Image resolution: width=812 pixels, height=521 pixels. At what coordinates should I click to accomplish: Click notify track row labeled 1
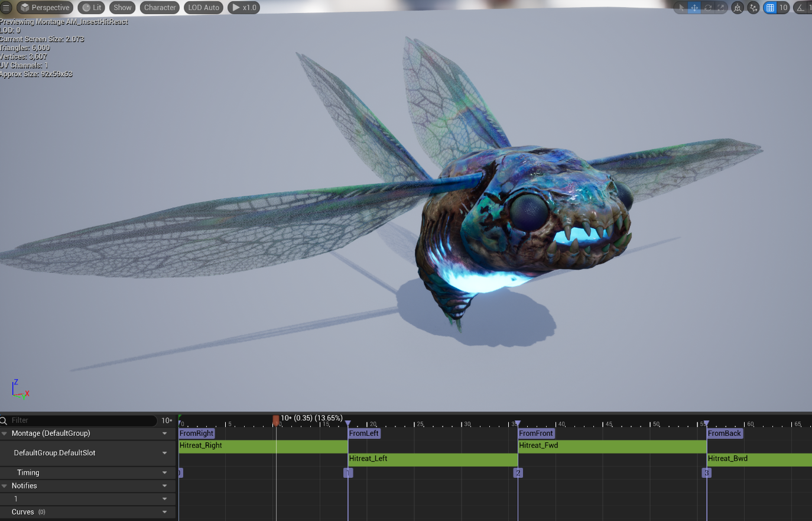[87, 499]
